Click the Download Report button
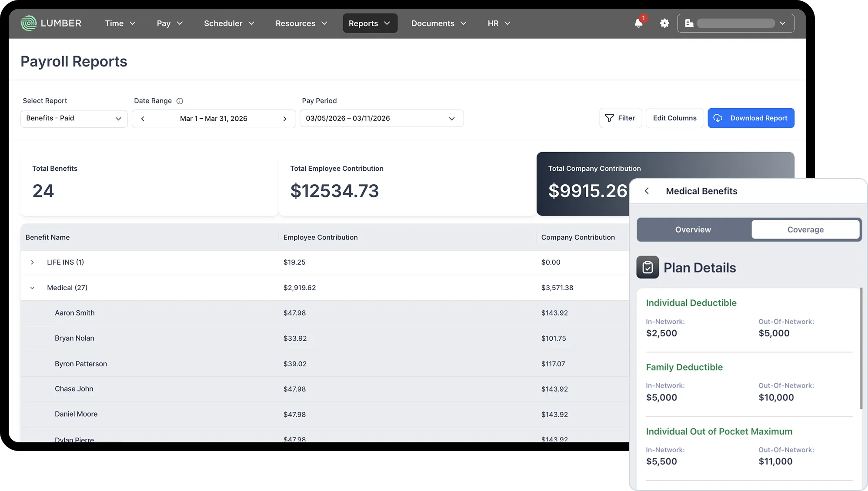The height and width of the screenshot is (491, 868). [x=751, y=118]
